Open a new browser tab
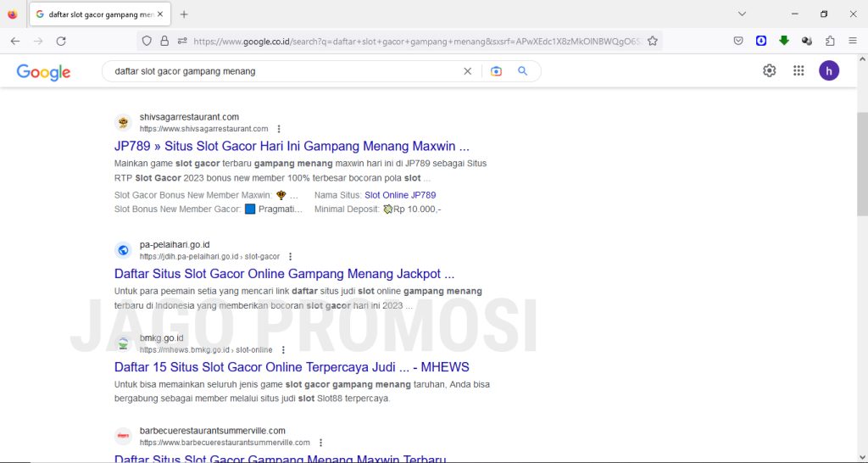 coord(184,14)
